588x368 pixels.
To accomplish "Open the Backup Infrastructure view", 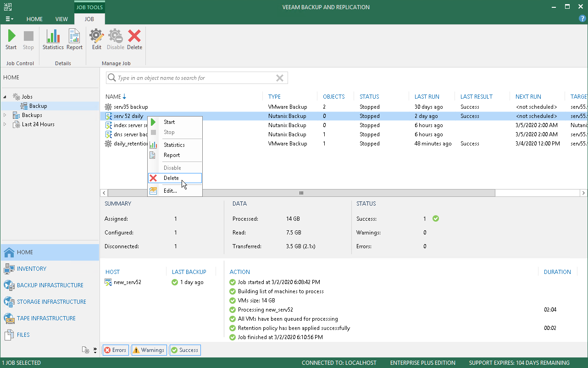I will (50, 285).
